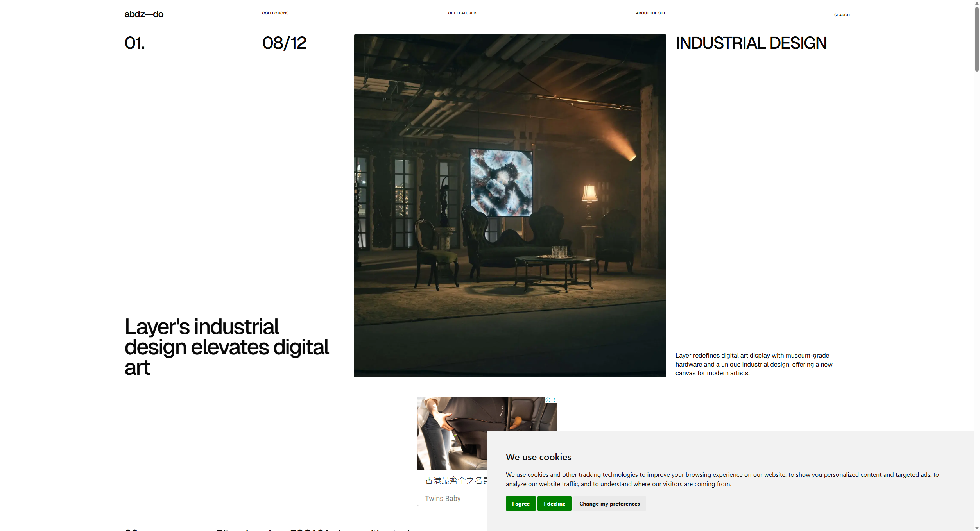Select the article date 08/12
The image size is (980, 531).
pos(284,43)
